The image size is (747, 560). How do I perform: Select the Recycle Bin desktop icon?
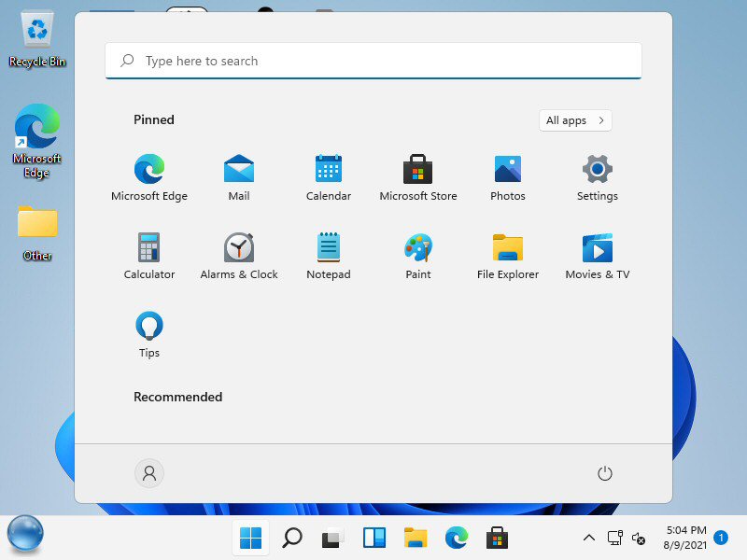click(37, 40)
